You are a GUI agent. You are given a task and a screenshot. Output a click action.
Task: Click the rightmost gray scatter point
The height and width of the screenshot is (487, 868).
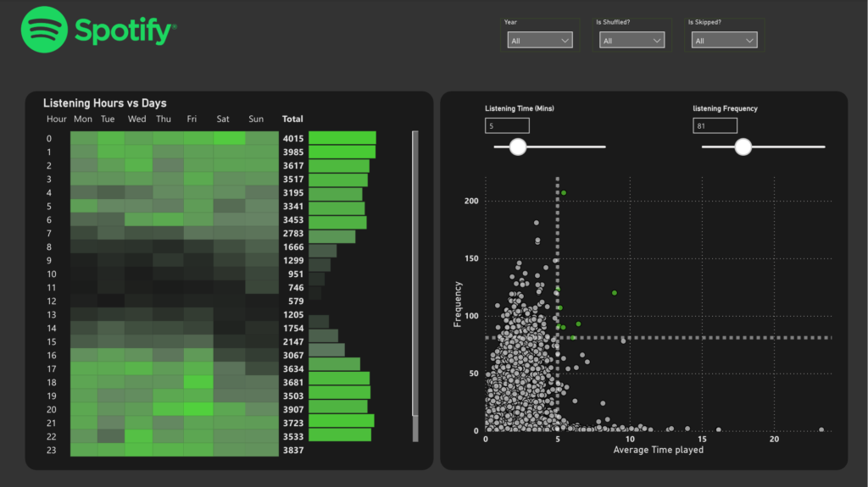(x=821, y=430)
